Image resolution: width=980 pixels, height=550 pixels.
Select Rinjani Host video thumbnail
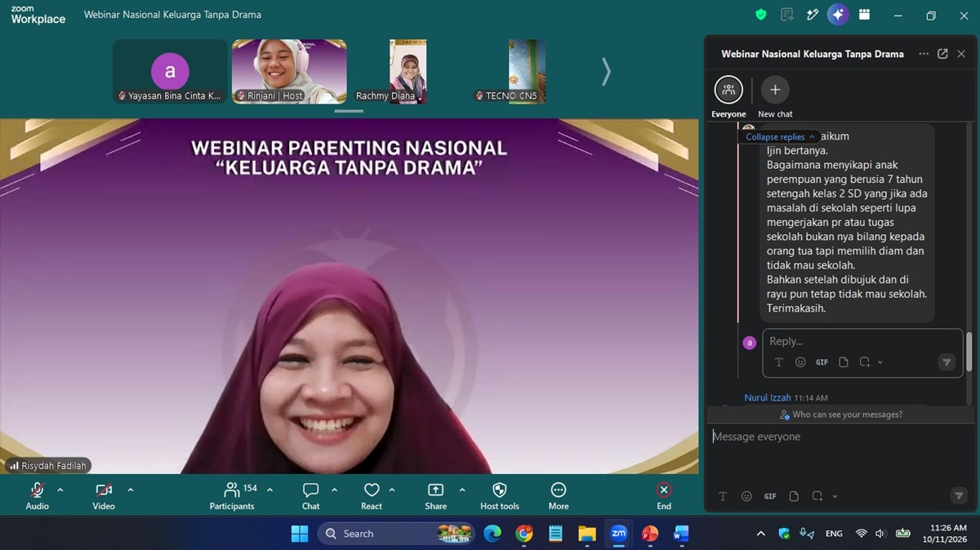pos(289,72)
